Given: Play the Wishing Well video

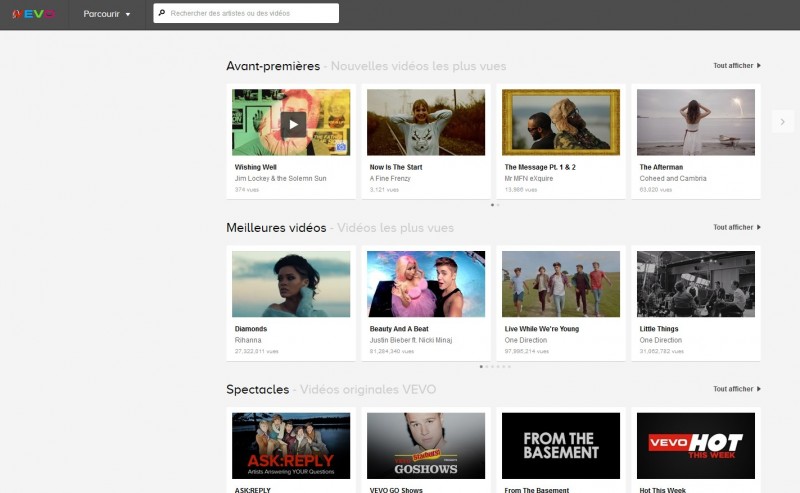Looking at the screenshot, I should coord(292,123).
